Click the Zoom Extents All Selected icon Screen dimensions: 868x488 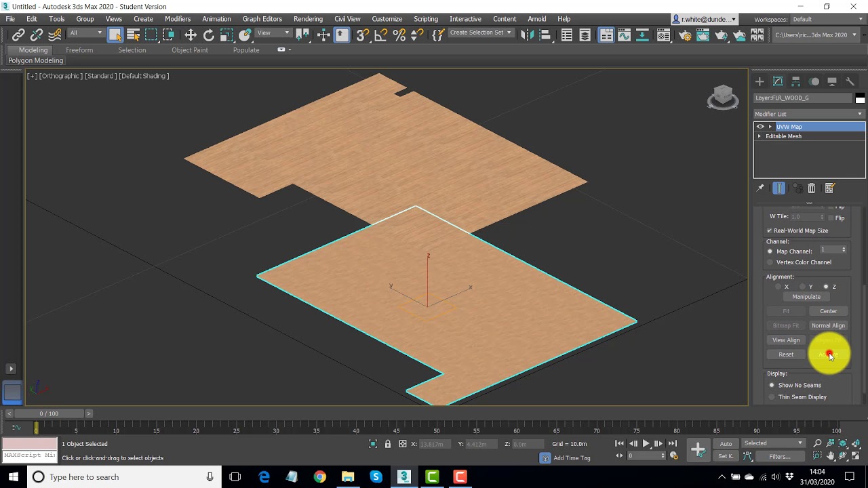point(856,444)
